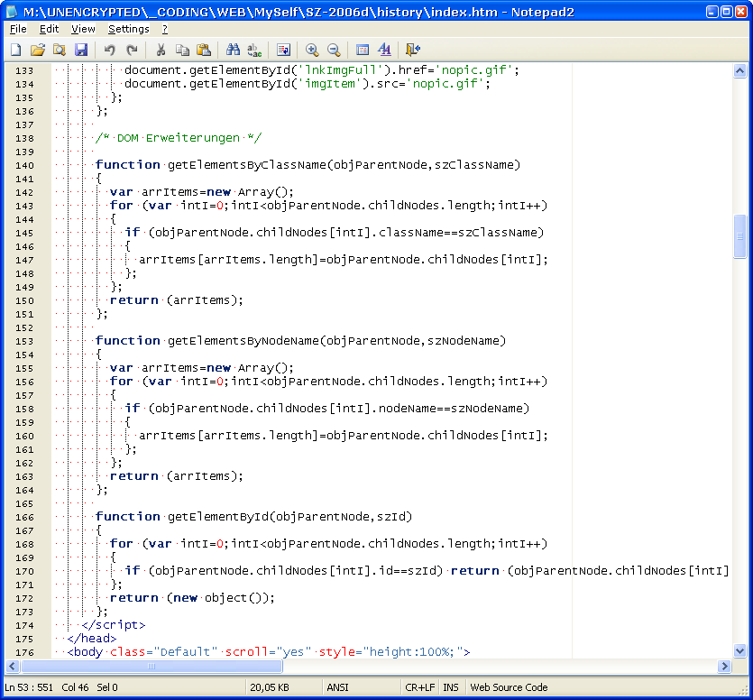Click 'imgItem' string on line 134
753x700 pixels.
pos(330,83)
